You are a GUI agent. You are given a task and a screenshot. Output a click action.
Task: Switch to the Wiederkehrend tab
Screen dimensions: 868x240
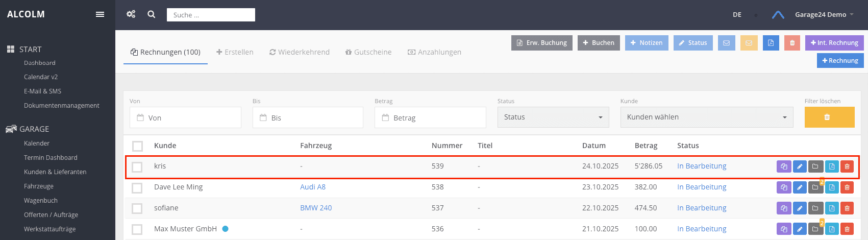300,52
